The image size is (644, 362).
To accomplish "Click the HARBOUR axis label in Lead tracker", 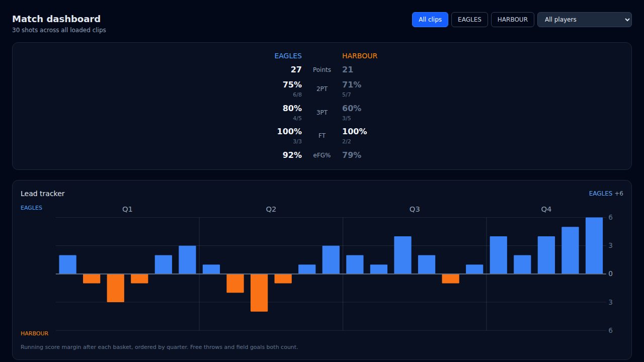I will pos(35,333).
